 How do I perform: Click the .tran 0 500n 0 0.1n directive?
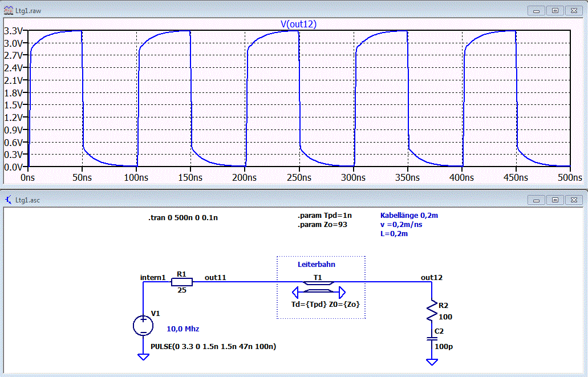click(183, 217)
